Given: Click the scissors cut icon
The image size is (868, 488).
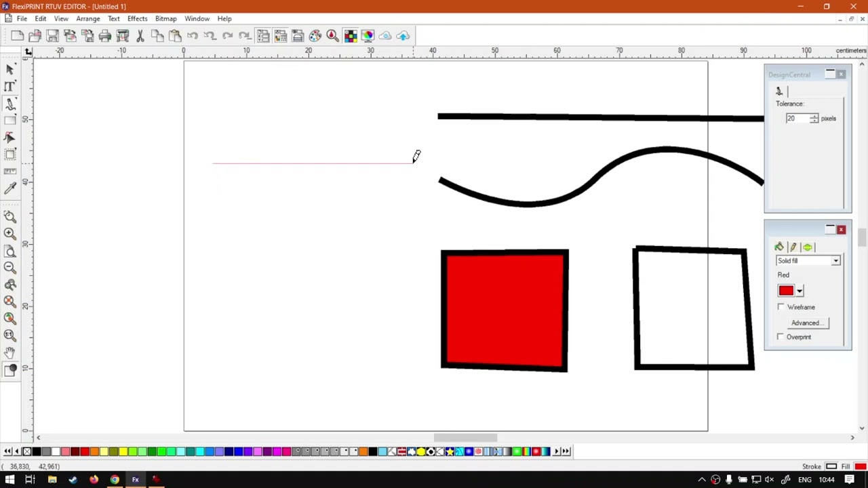Looking at the screenshot, I should [140, 36].
